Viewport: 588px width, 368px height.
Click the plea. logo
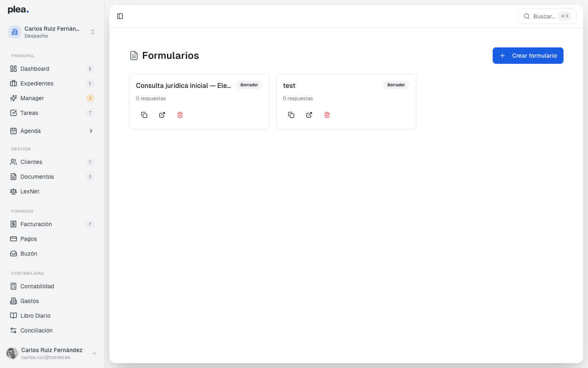[x=18, y=10]
